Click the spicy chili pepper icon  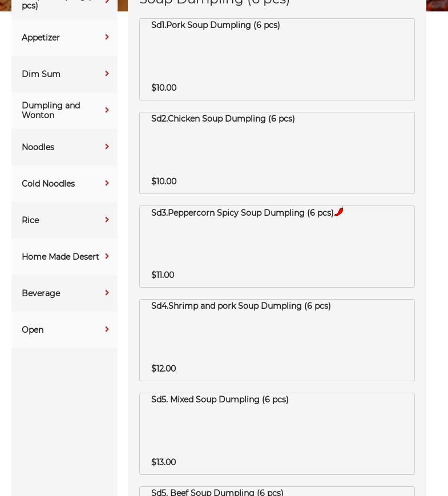coord(339,212)
